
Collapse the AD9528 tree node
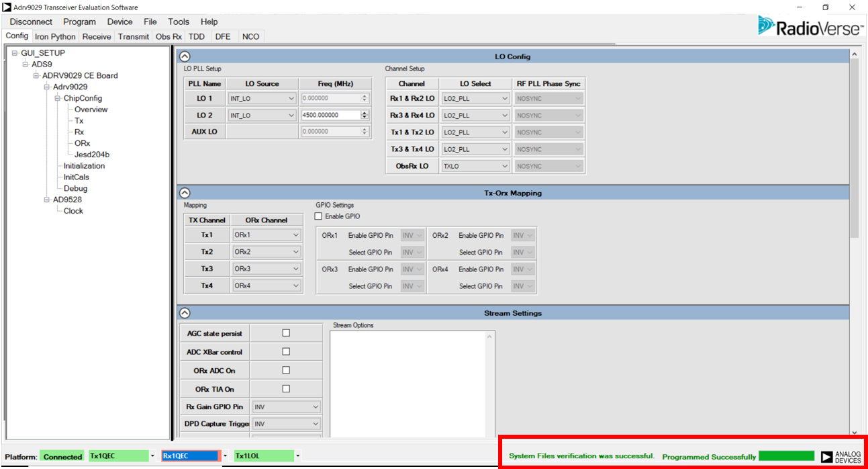[x=47, y=200]
